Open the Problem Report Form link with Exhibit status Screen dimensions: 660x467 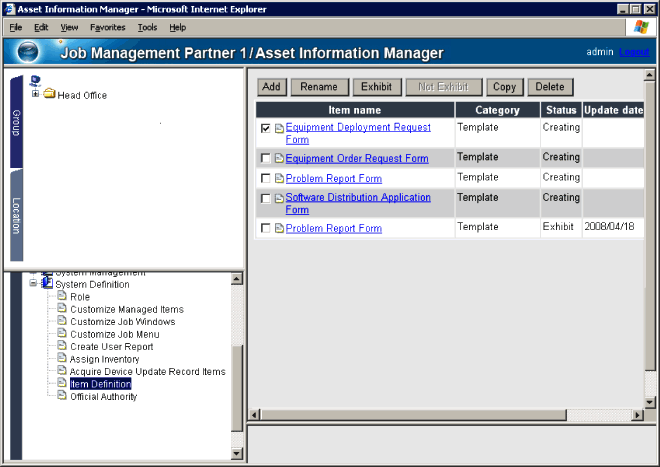coord(334,228)
